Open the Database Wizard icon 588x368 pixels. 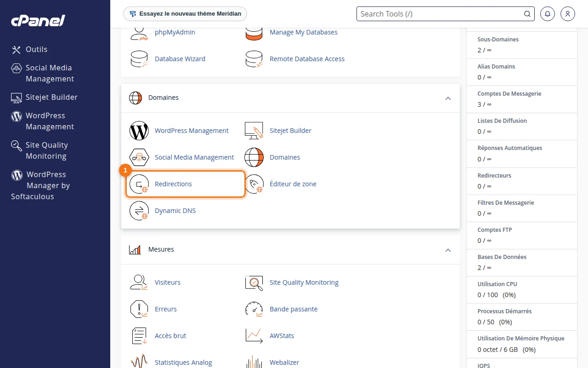(139, 59)
